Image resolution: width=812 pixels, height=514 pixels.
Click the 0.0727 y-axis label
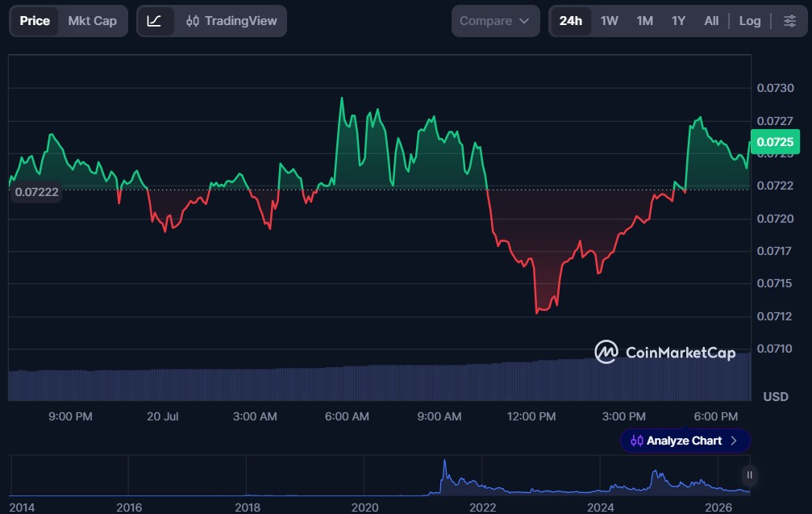click(775, 121)
